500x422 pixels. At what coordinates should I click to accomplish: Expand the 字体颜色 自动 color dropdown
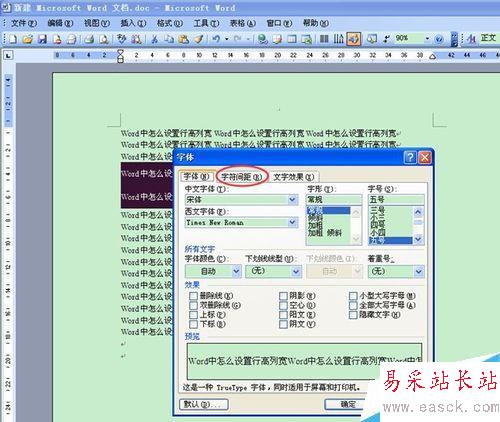coord(236,271)
